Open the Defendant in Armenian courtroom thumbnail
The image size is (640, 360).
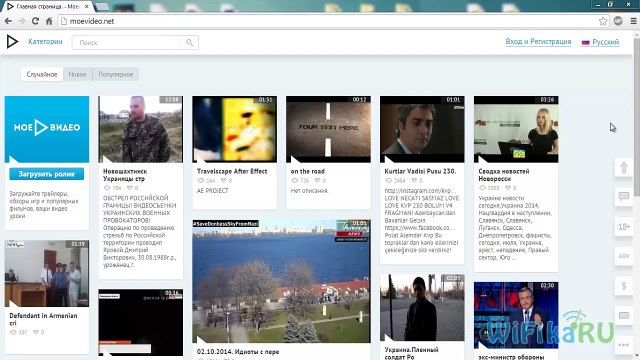pos(47,273)
